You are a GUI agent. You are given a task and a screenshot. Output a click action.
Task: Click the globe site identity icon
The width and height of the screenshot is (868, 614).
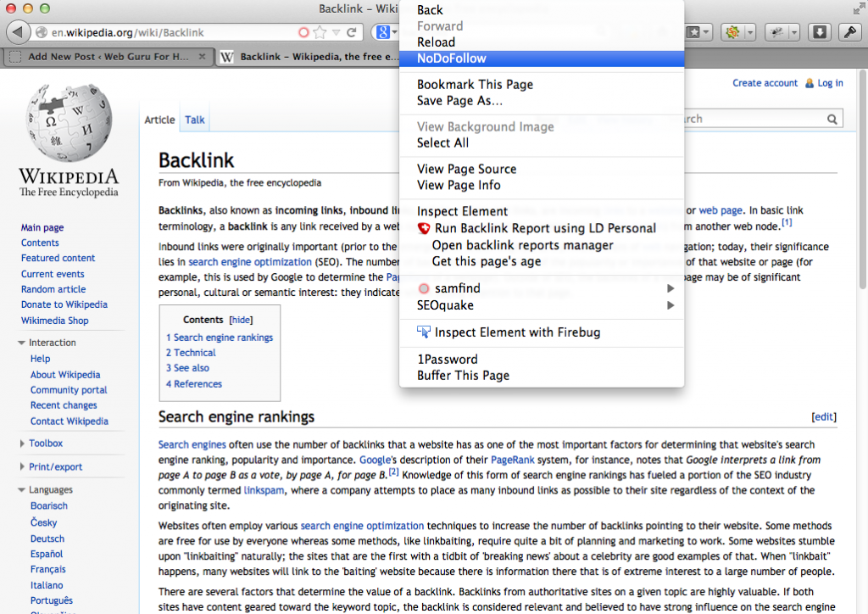point(42,33)
